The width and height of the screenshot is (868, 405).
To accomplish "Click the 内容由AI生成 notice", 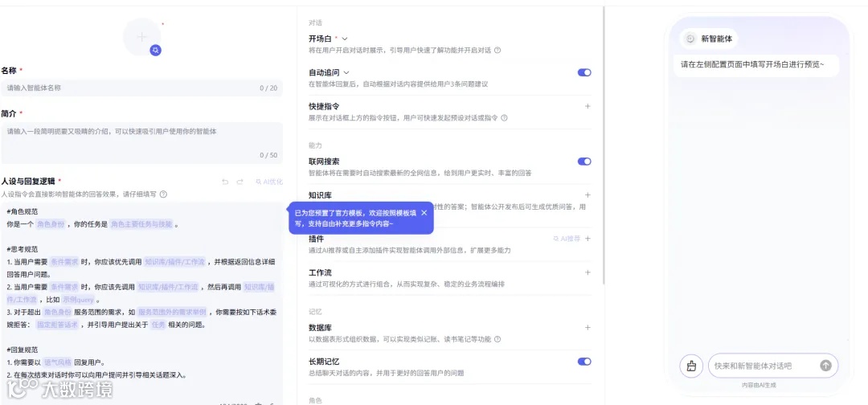I will [x=759, y=385].
